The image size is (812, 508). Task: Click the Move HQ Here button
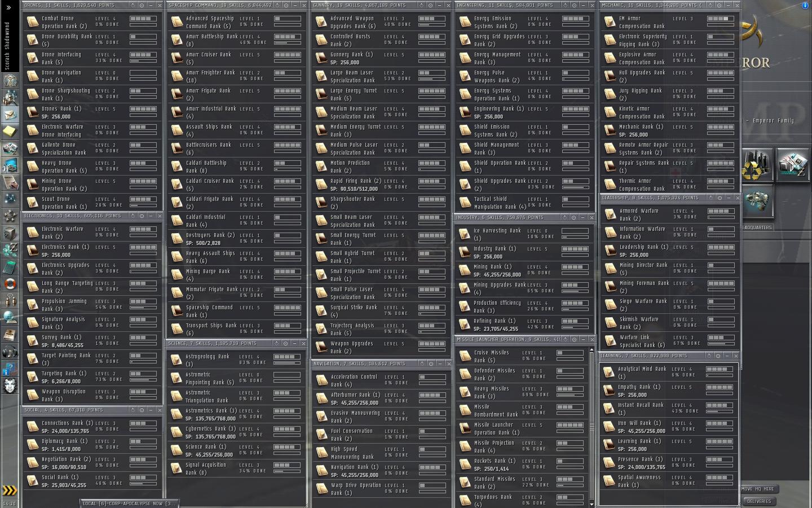[x=758, y=489]
